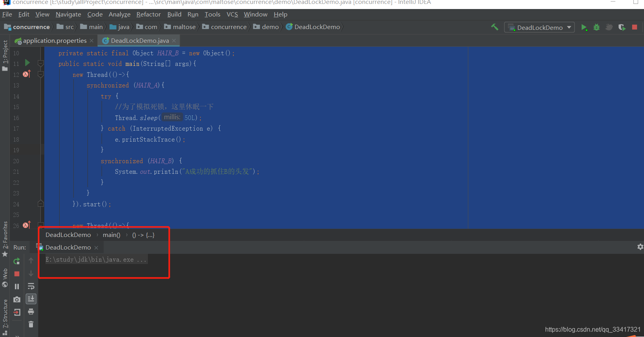Dump threads with the camera icon
Screen dimensions: 644x337
point(17,299)
